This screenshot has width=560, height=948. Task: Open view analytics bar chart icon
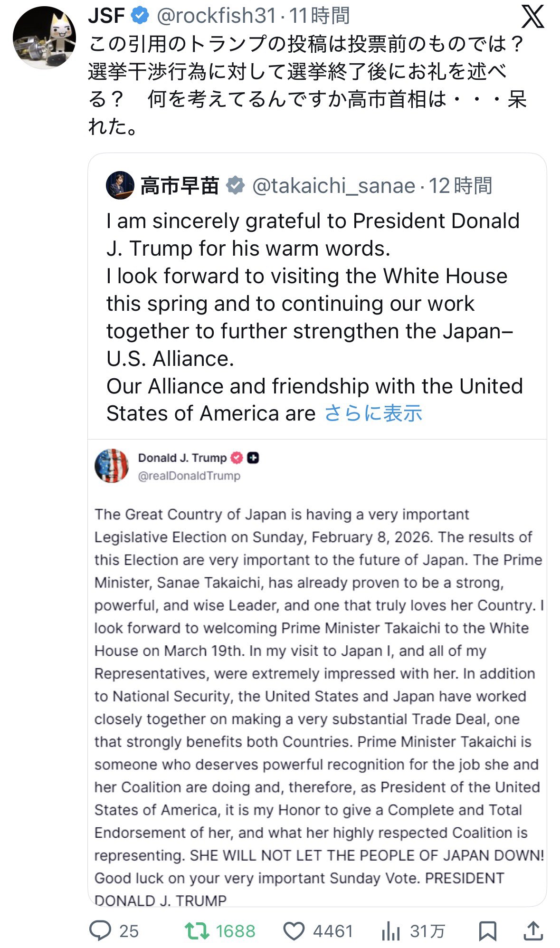click(390, 930)
